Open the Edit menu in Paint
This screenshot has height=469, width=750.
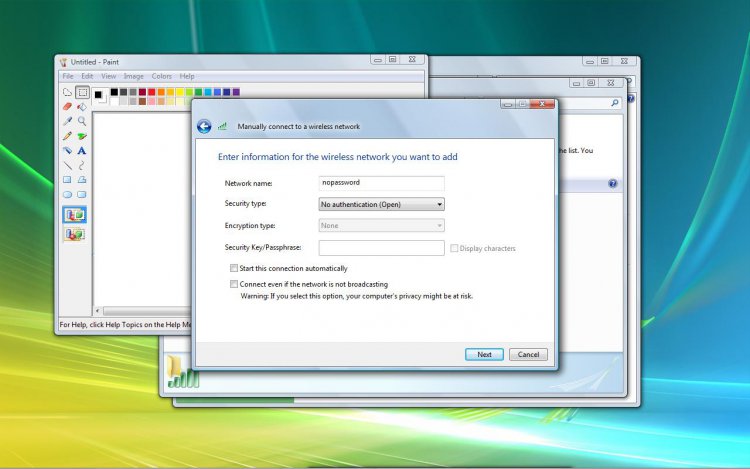pos(87,76)
